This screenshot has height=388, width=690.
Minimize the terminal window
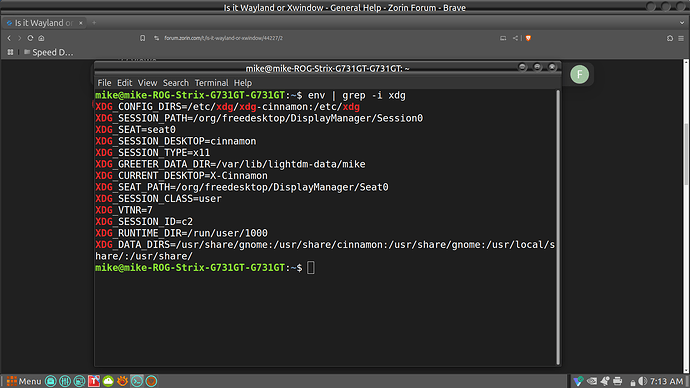(x=522, y=67)
